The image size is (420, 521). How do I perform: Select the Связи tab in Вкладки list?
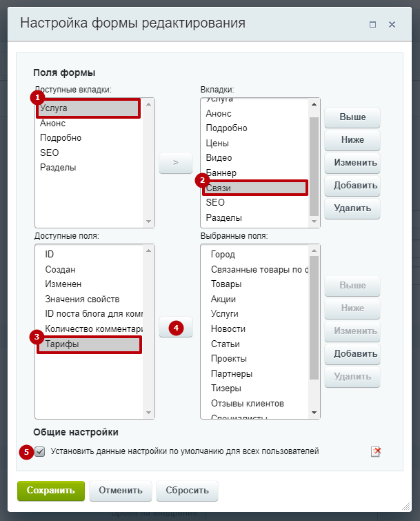click(255, 188)
